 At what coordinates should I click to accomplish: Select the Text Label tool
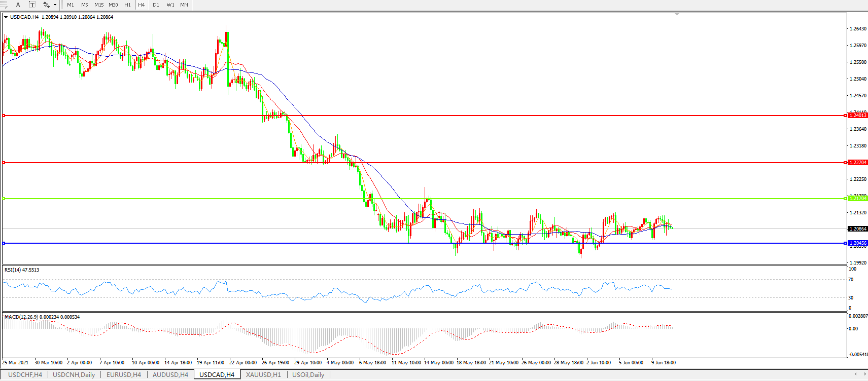[x=32, y=5]
